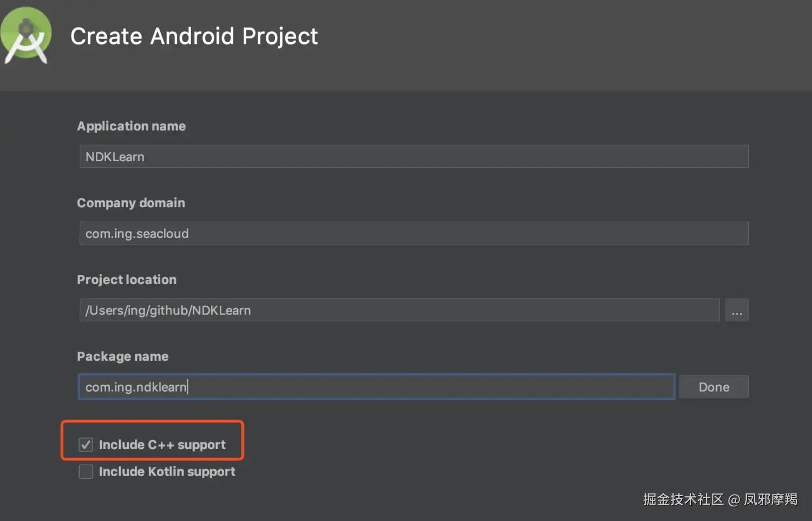Click the 掘金技术社区 watermark text
The image size is (812, 521).
point(683,499)
